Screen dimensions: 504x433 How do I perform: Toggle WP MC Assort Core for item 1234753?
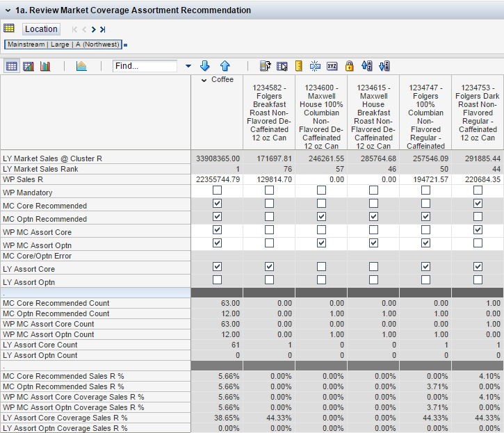point(478,230)
